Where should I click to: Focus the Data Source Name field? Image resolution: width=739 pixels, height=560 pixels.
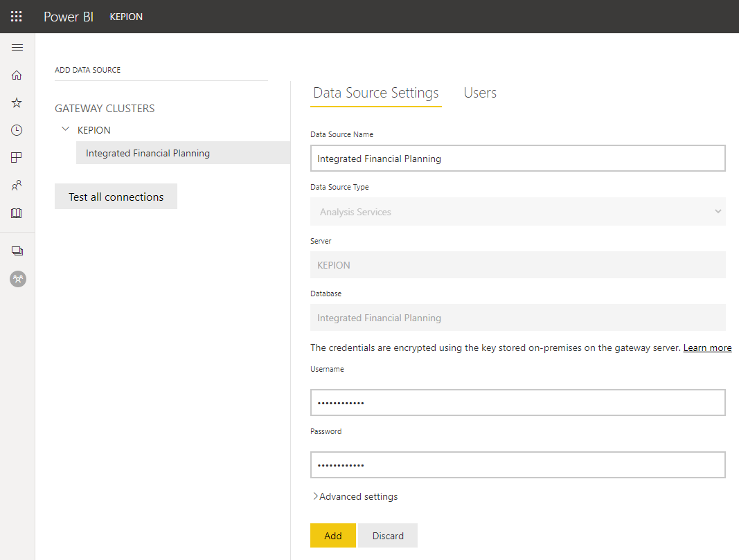(x=517, y=159)
